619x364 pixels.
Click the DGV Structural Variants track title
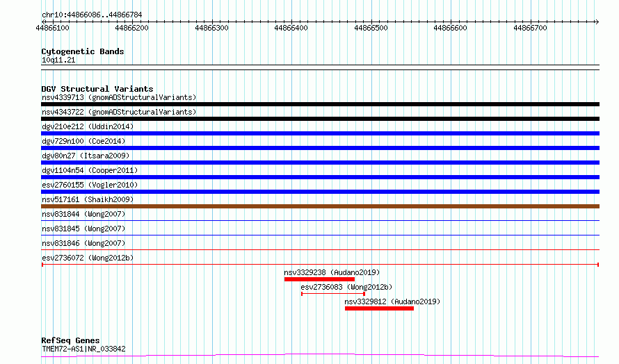[97, 89]
